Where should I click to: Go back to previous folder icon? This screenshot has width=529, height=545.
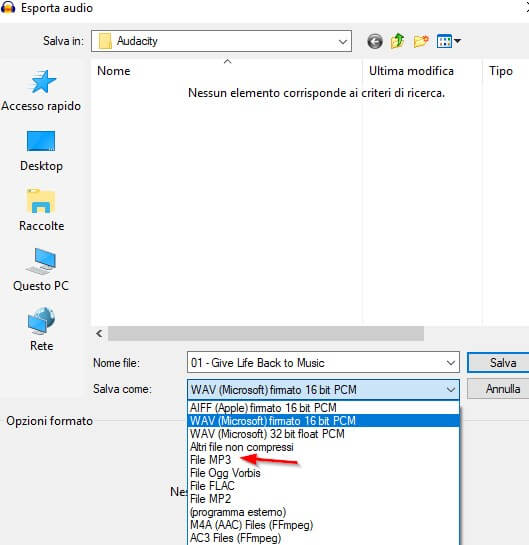tap(375, 42)
